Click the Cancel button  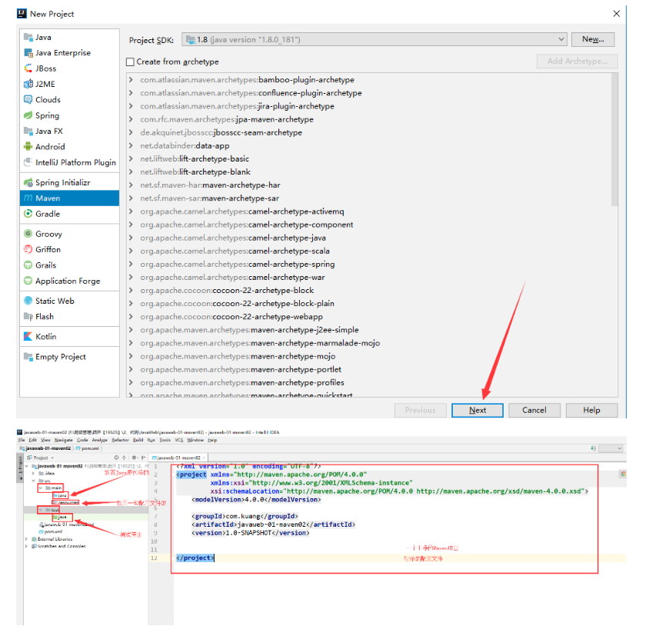click(534, 410)
